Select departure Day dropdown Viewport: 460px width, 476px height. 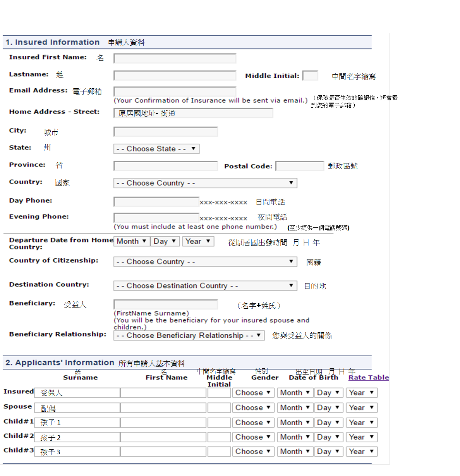pos(165,241)
